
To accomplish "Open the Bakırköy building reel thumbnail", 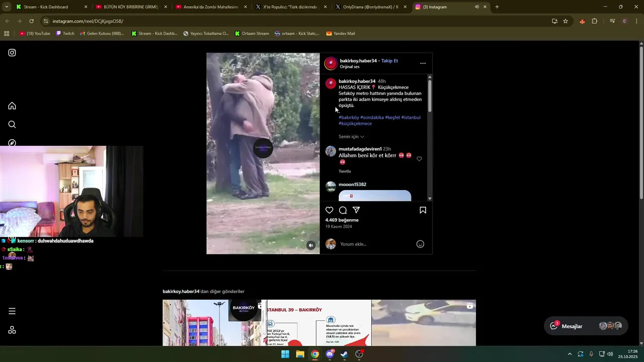I will [214, 323].
